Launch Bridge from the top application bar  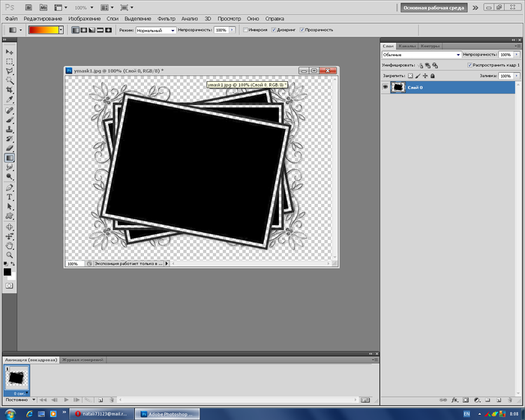coord(28,7)
